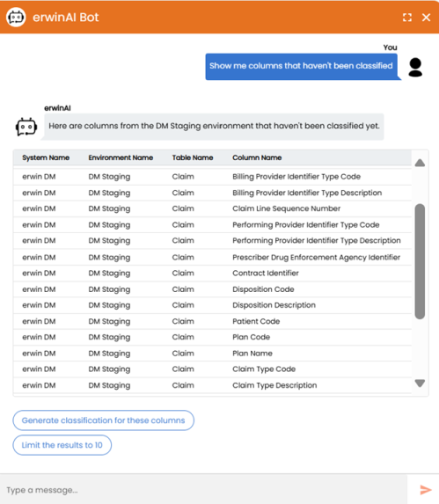The height and width of the screenshot is (504, 439).
Task: Select Limit the results to 10
Action: click(x=62, y=445)
